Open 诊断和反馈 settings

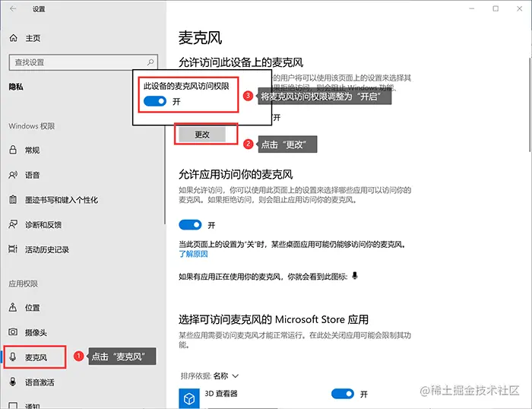(x=43, y=225)
